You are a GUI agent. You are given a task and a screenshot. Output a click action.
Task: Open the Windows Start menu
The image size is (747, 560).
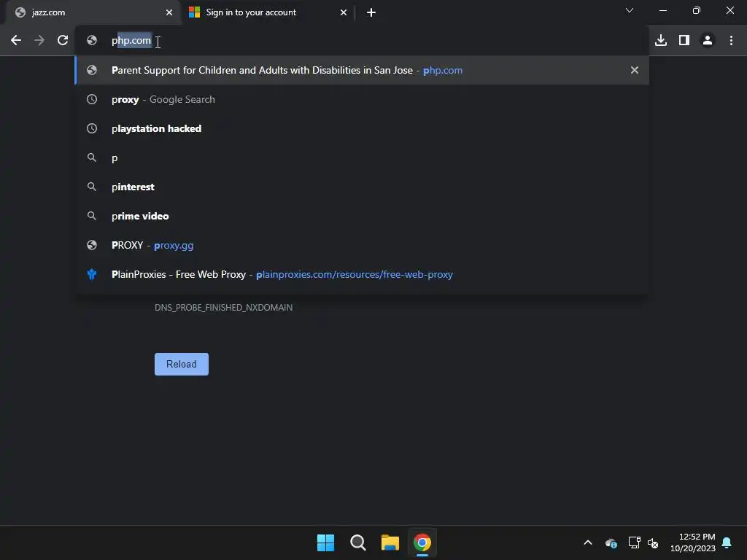point(326,542)
